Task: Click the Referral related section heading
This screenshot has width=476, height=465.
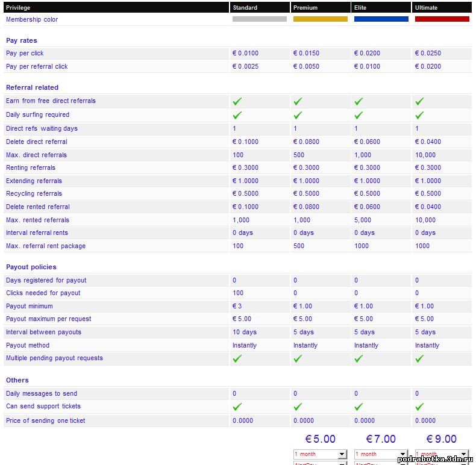Action: [x=32, y=87]
